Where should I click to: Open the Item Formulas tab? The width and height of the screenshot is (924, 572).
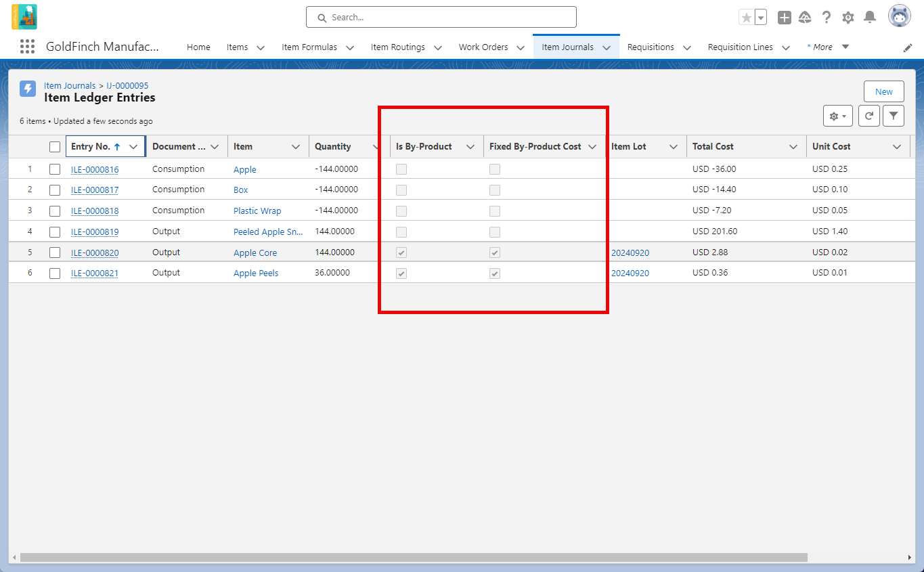[x=309, y=47]
